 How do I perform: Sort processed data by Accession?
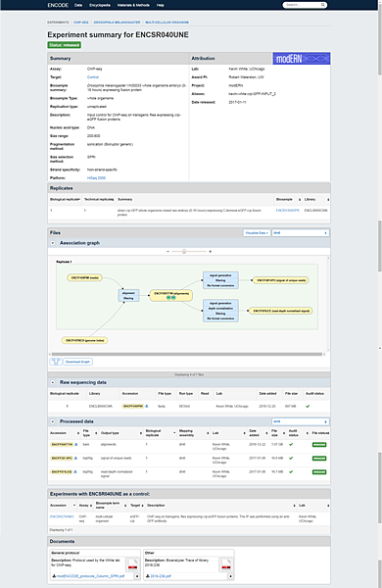point(65,433)
